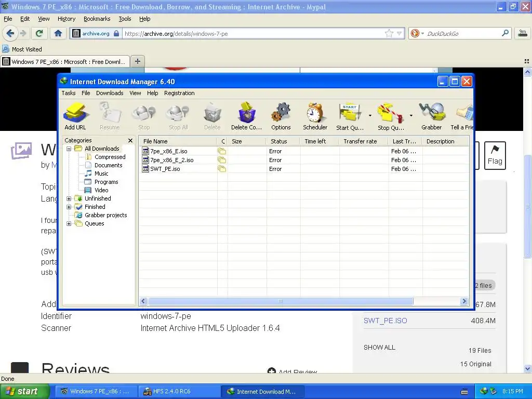Sort by the Size column header
This screenshot has width=532, height=399.
pyautogui.click(x=247, y=141)
